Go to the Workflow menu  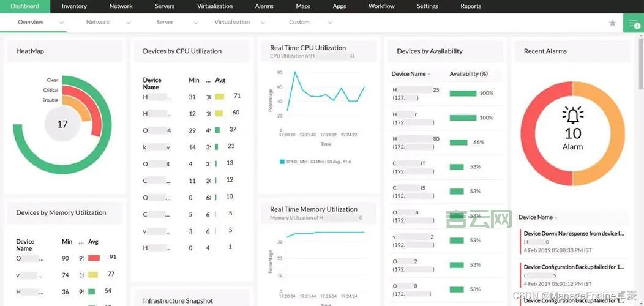381,6
